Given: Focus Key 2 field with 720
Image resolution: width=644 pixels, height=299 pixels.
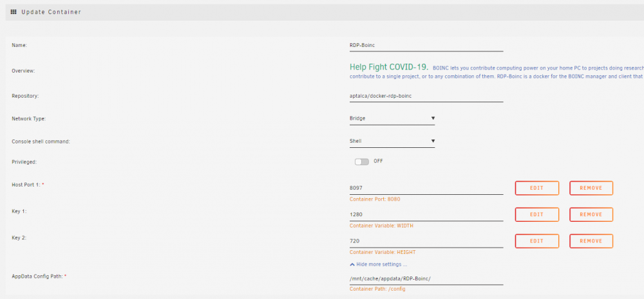Looking at the screenshot, I should pyautogui.click(x=426, y=241).
